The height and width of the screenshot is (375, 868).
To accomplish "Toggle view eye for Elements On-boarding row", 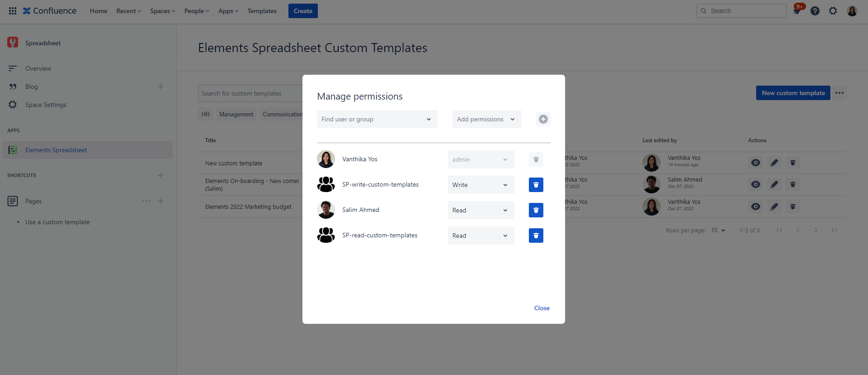I will [x=756, y=184].
